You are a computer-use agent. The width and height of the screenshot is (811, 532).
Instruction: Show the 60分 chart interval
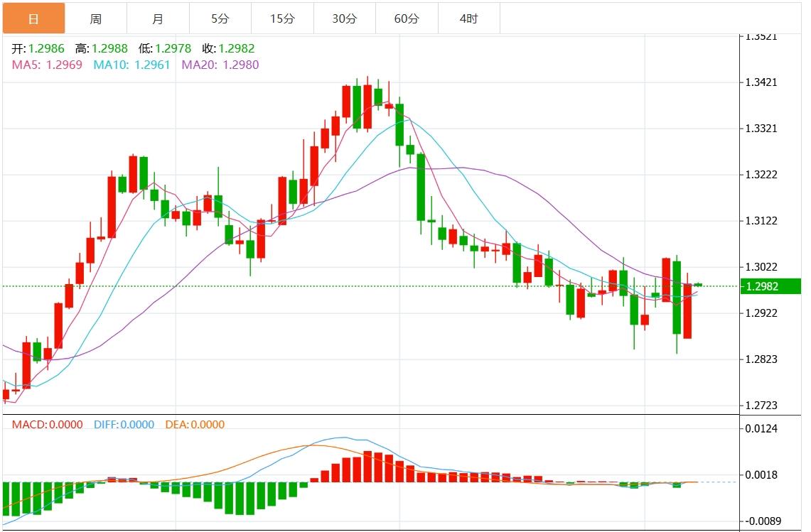click(407, 18)
